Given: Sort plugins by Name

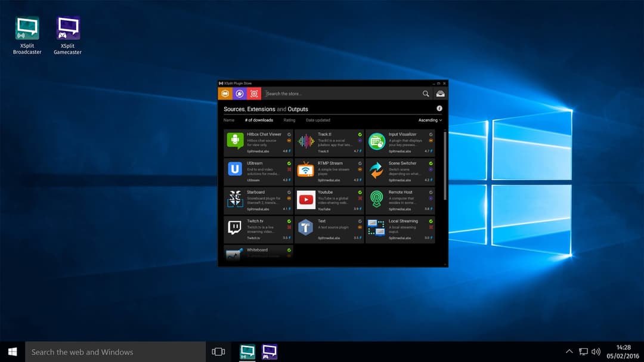Looking at the screenshot, I should [229, 120].
